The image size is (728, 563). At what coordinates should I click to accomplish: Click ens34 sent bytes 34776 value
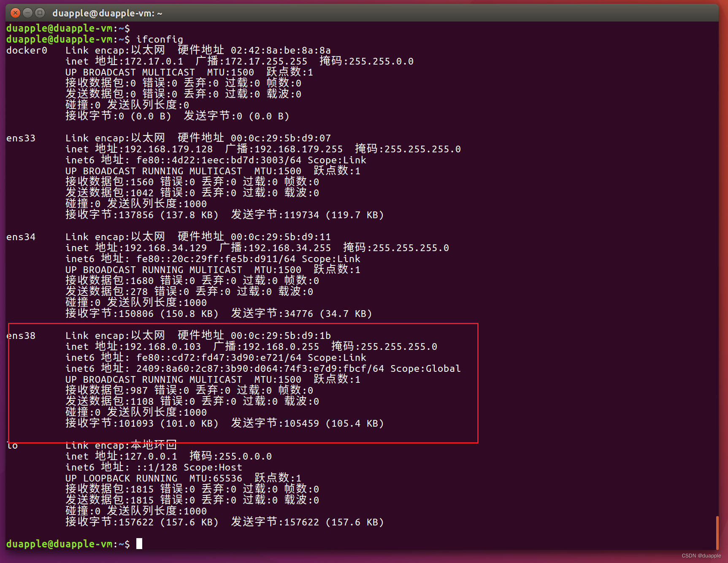pos(299,314)
